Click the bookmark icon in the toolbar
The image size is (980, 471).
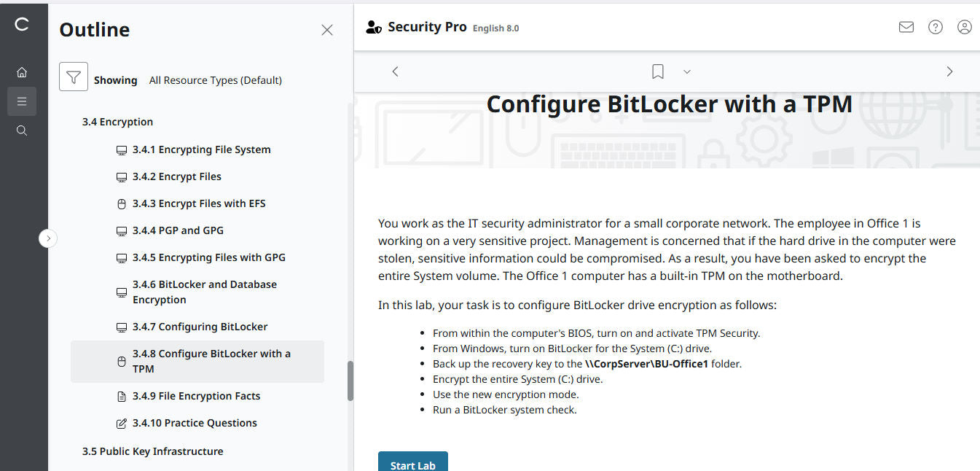[657, 71]
